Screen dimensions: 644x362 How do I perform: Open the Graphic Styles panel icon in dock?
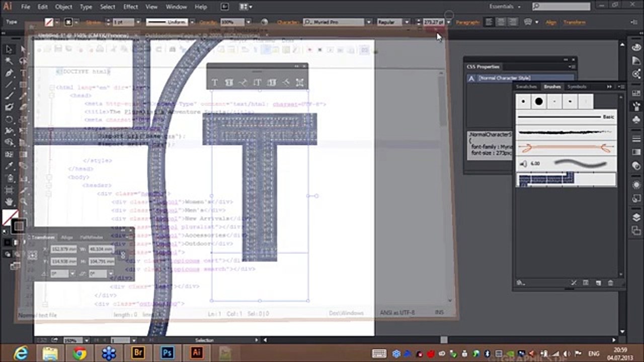coord(636,198)
